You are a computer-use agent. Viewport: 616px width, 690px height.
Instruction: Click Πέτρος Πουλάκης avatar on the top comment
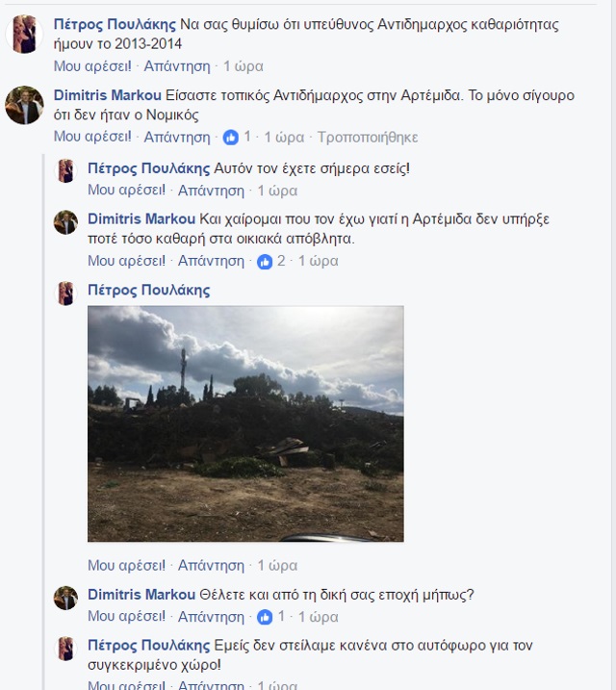24,36
